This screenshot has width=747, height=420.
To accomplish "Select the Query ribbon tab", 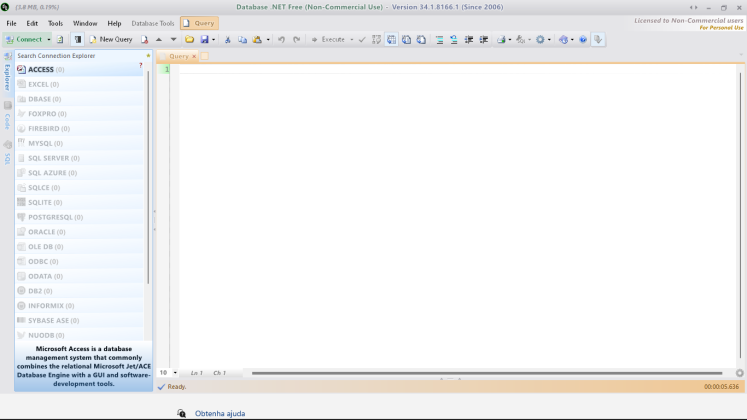I will 199,23.
